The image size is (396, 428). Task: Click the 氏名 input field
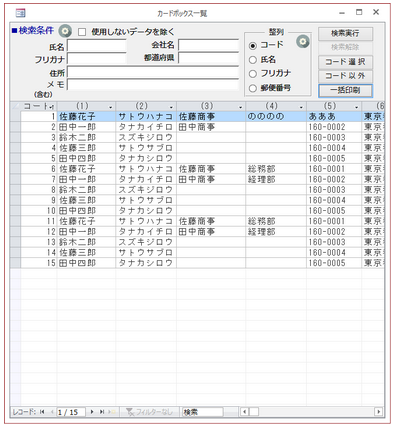coord(97,46)
